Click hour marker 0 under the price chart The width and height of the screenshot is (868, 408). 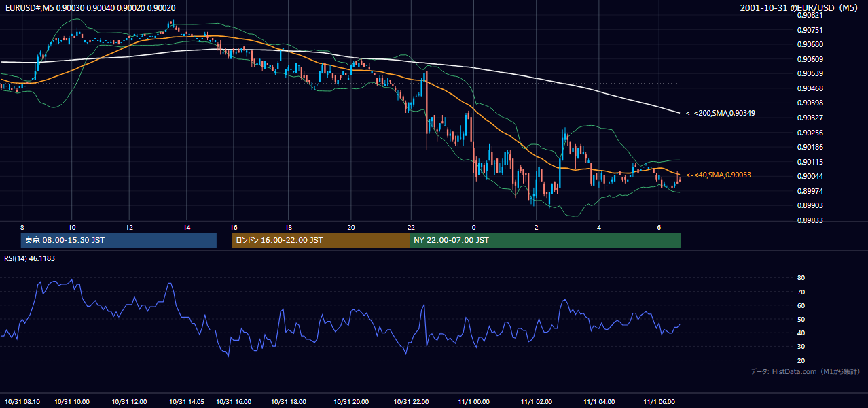473,227
